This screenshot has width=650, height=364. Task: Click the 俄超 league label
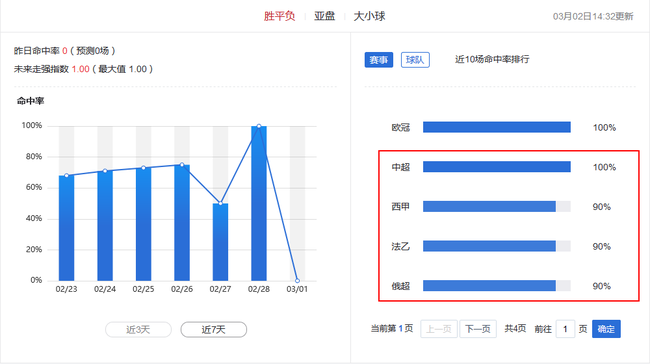(401, 286)
